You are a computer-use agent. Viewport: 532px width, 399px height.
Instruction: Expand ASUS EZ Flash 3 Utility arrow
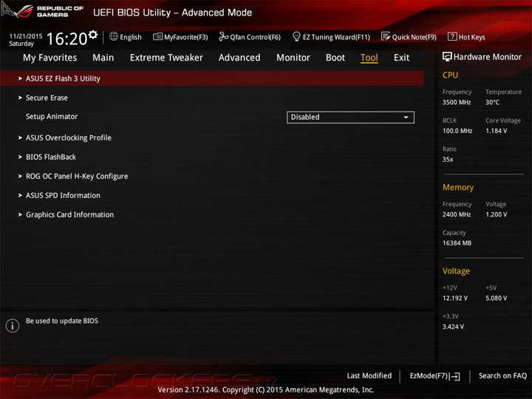20,78
